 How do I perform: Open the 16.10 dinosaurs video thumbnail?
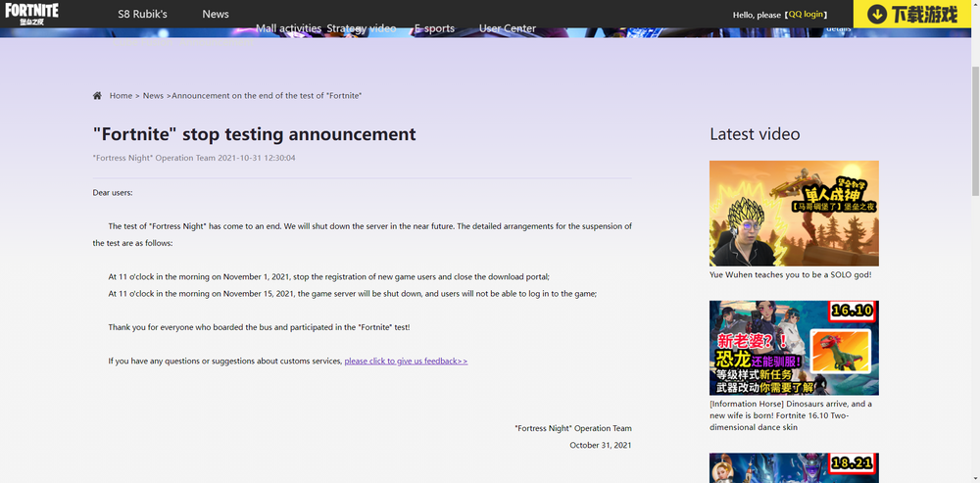794,348
